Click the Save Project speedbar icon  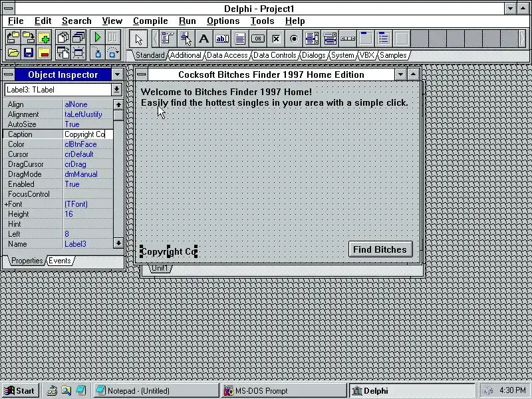(x=29, y=37)
